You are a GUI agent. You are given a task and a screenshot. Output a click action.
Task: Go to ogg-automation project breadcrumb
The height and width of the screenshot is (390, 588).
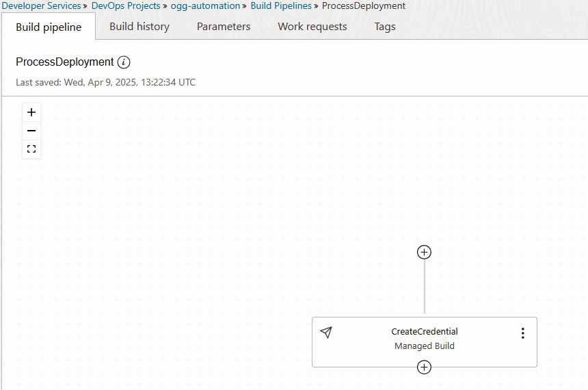click(205, 5)
